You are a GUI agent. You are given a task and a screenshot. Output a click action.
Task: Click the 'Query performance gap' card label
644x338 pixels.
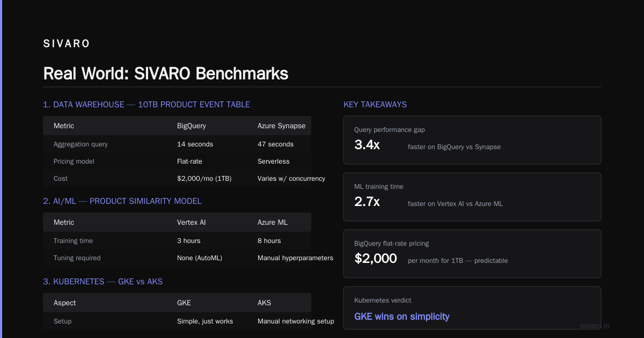pyautogui.click(x=390, y=130)
